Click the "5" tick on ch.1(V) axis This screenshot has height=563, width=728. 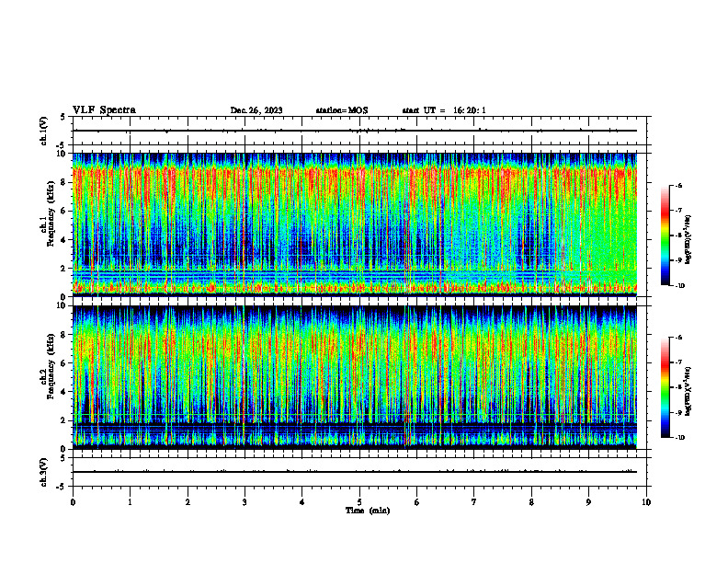[64, 117]
